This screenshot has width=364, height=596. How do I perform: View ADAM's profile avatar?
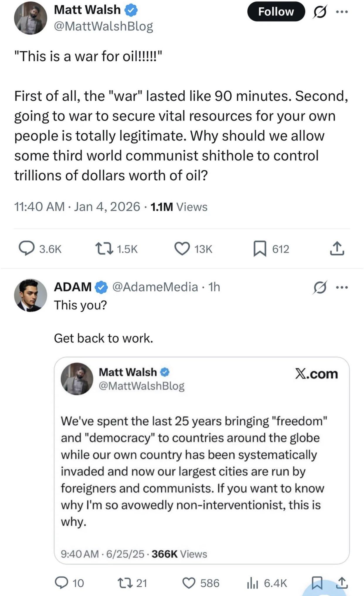[30, 295]
